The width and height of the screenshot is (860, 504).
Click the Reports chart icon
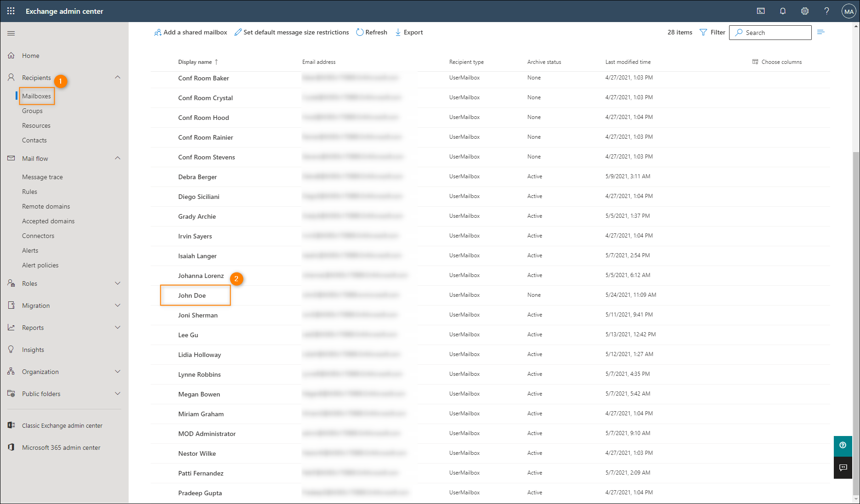[11, 327]
